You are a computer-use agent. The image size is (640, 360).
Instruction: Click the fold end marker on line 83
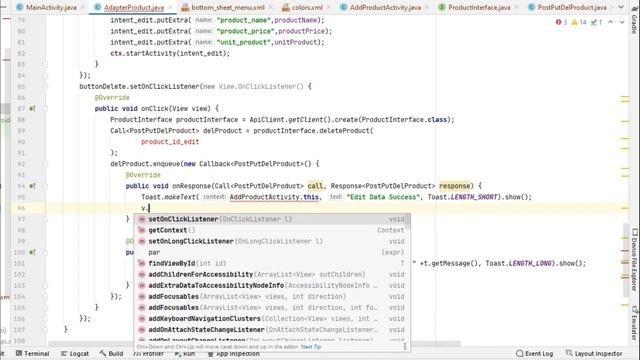pyautogui.click(x=45, y=64)
